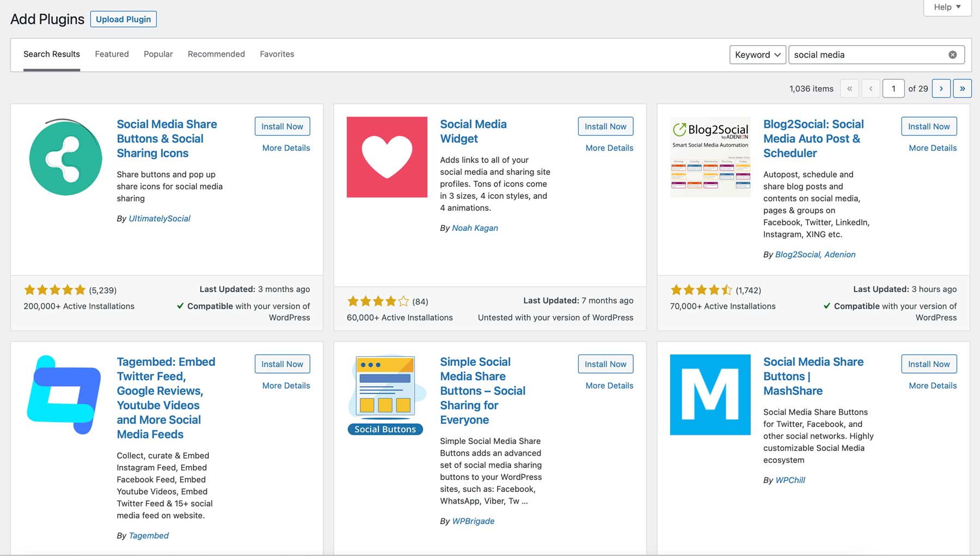Install the Social Media Widget plugin

pos(605,126)
